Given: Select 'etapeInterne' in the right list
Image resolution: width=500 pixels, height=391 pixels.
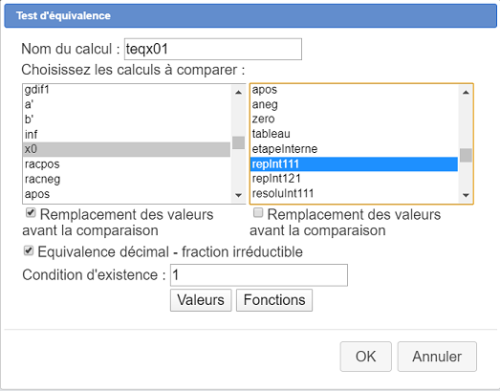Looking at the screenshot, I should [354, 149].
